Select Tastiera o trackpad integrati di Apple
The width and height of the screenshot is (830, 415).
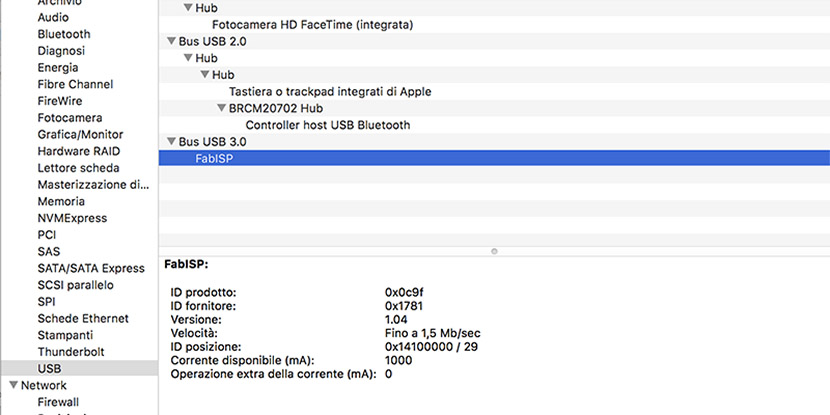330,92
